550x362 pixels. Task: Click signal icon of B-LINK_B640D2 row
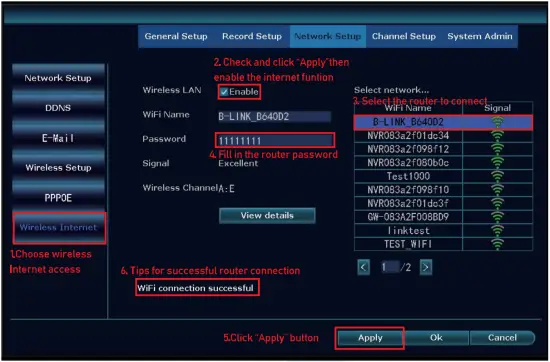point(497,122)
